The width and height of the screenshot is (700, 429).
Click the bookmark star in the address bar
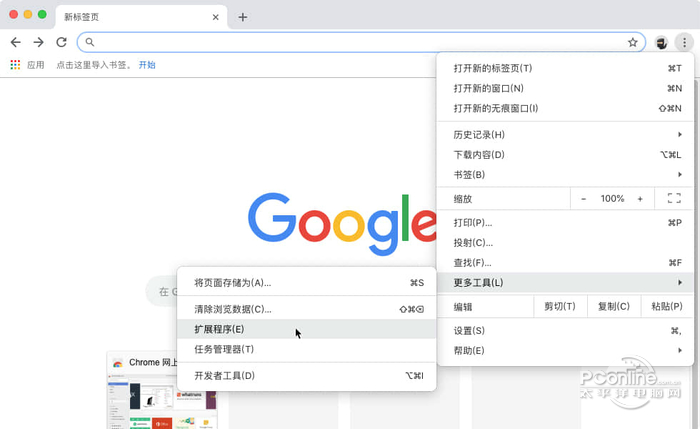click(633, 42)
